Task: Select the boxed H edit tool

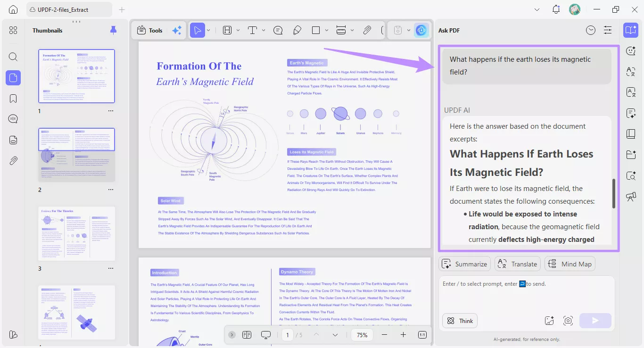Action: tap(227, 30)
